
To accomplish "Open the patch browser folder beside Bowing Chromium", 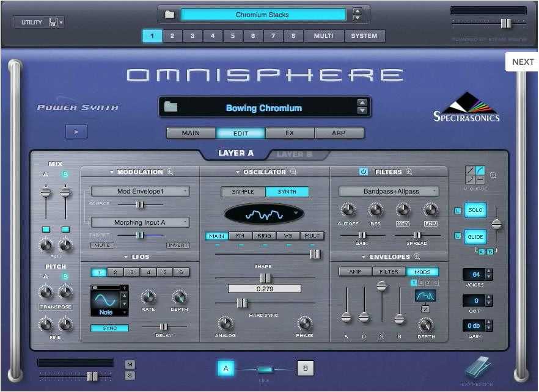I will pos(170,107).
